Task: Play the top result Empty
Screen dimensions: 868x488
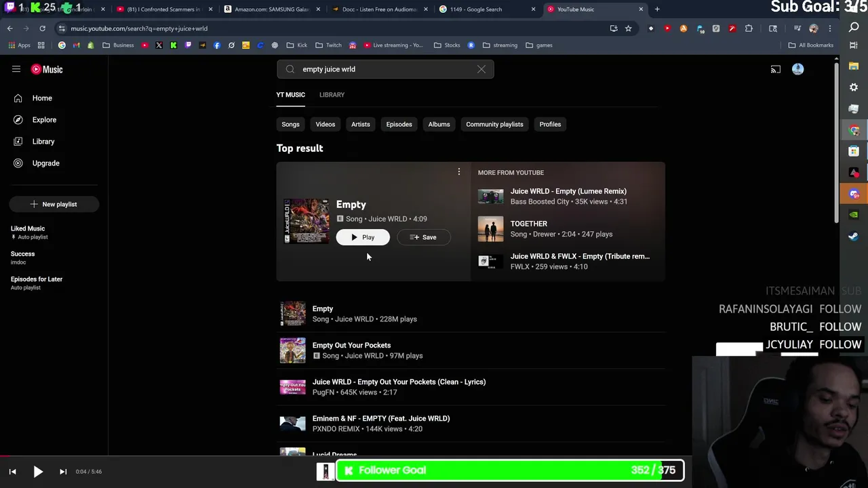Action: pos(363,237)
